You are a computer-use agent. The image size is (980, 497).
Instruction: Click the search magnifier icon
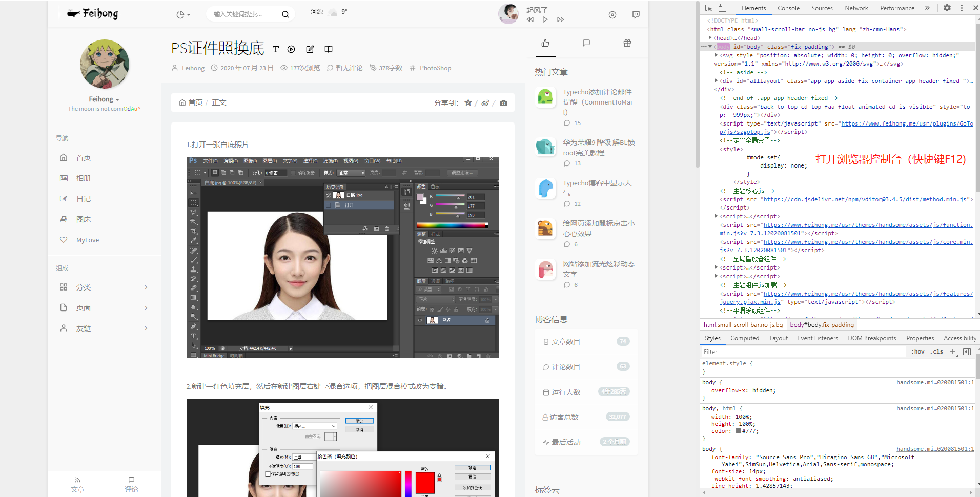pyautogui.click(x=285, y=14)
